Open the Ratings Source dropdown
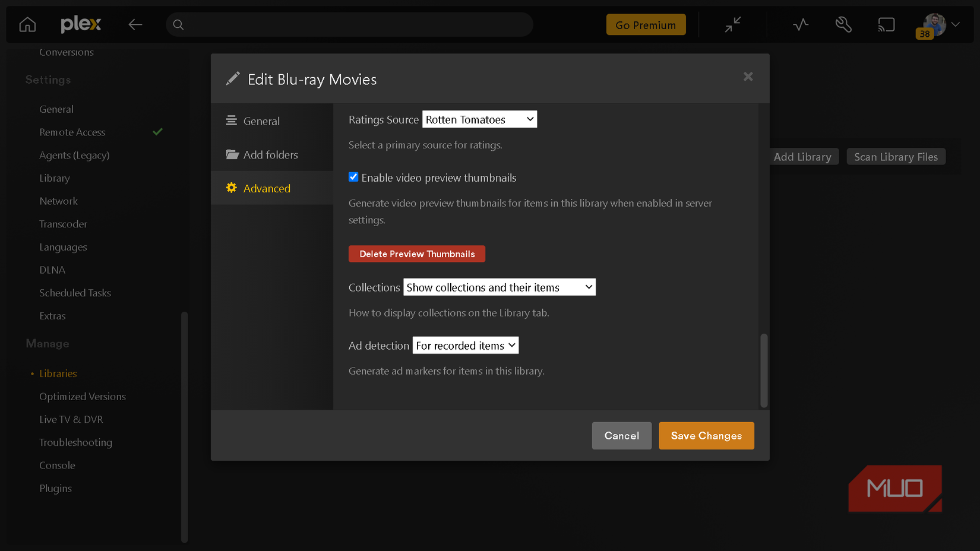Image resolution: width=980 pixels, height=551 pixels. coord(479,119)
